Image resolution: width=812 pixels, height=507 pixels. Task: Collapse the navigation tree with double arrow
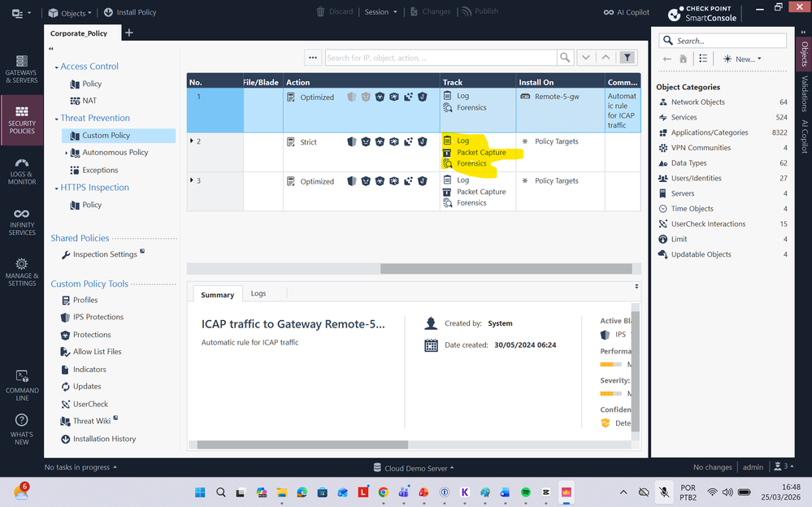(x=50, y=49)
